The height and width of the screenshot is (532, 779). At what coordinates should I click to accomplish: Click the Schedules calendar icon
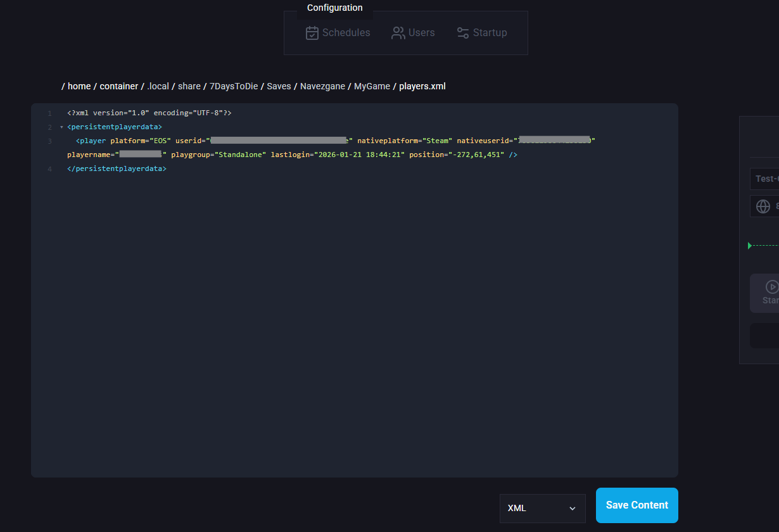312,33
